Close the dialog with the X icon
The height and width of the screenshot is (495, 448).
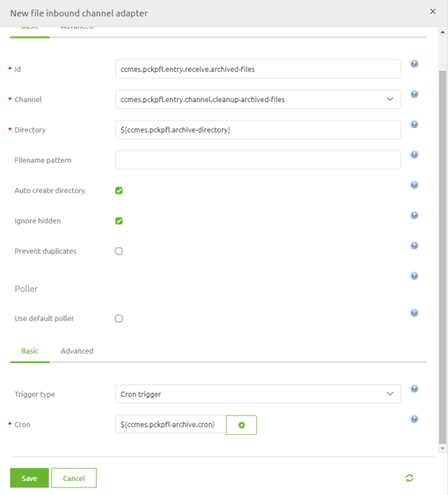tap(433, 12)
